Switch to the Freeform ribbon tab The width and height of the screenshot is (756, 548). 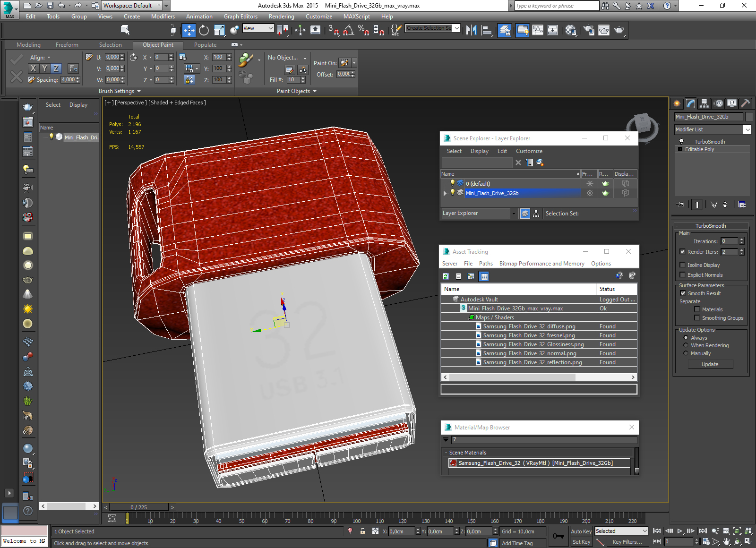[x=67, y=45]
